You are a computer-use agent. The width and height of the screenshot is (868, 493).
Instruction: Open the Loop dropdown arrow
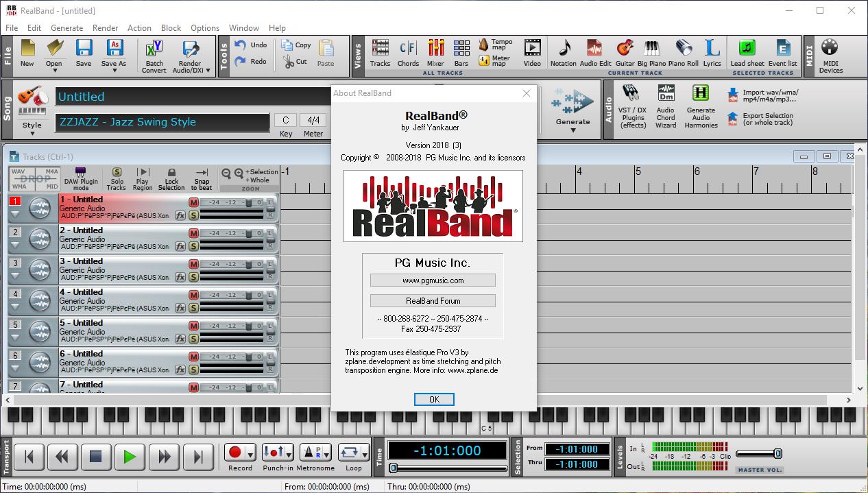(365, 453)
